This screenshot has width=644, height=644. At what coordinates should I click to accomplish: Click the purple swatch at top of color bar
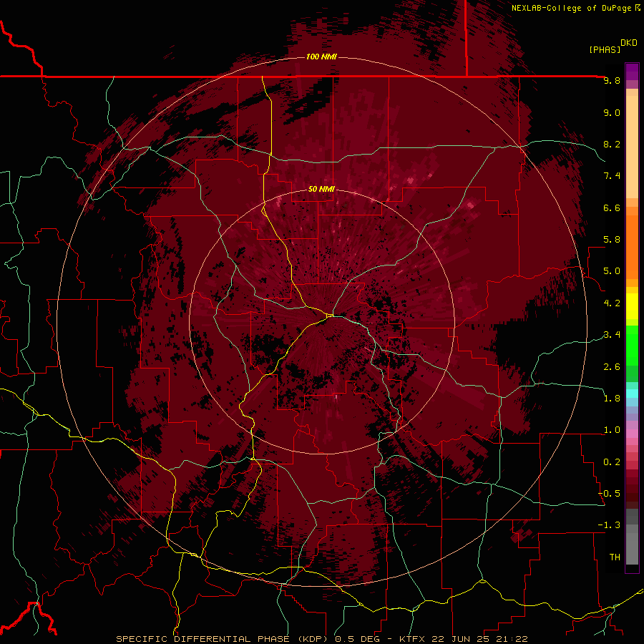tap(632, 72)
